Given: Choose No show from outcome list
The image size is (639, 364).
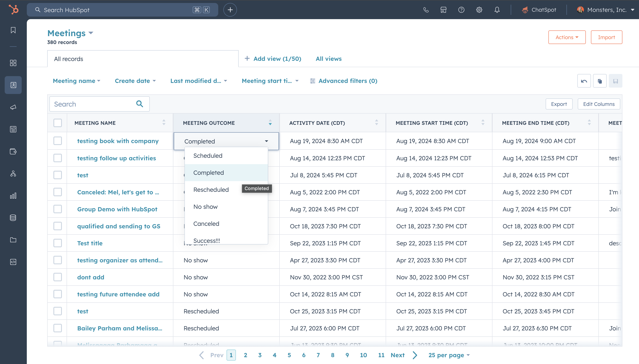Looking at the screenshot, I should (205, 206).
